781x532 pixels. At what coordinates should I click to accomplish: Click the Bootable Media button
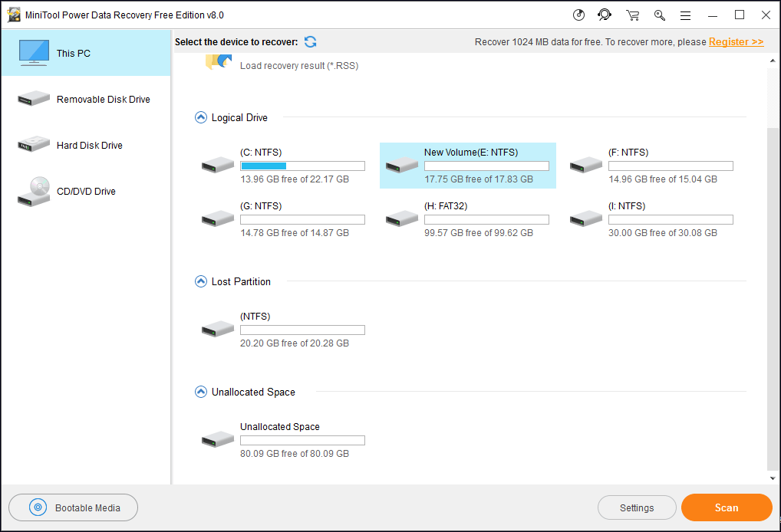[x=73, y=507]
